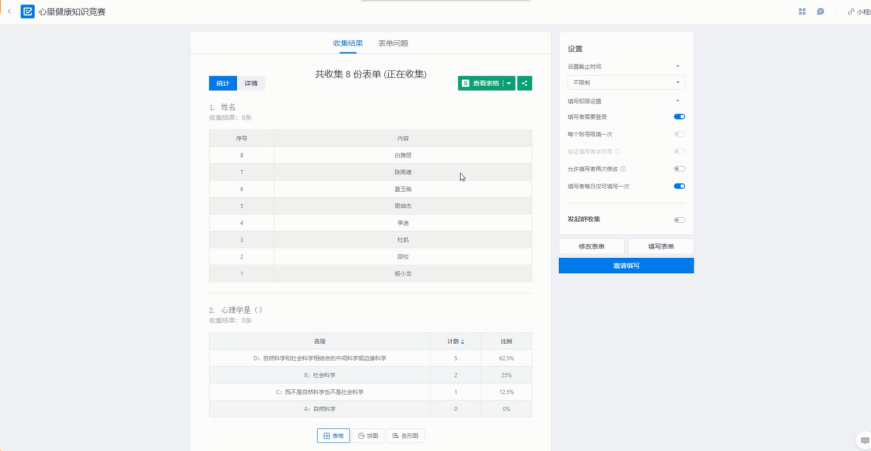Click the 设置 panel heading
This screenshot has width=871, height=451.
tap(575, 49)
